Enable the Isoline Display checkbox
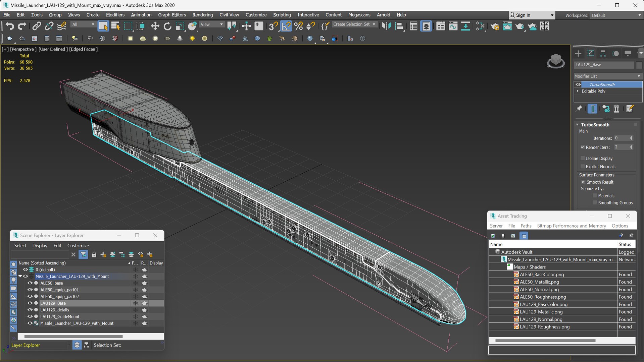Screen dimensions: 644x362 tap(583, 158)
